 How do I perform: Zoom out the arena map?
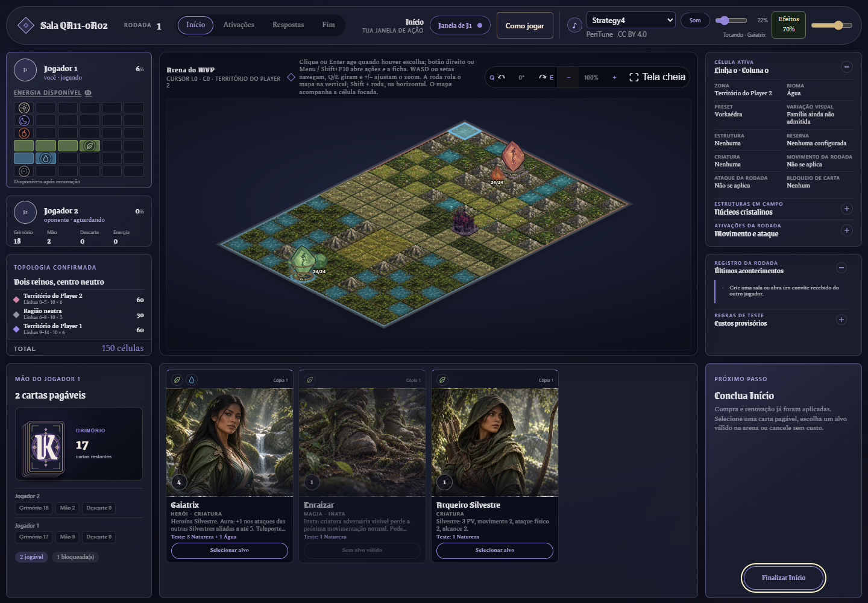pyautogui.click(x=568, y=77)
